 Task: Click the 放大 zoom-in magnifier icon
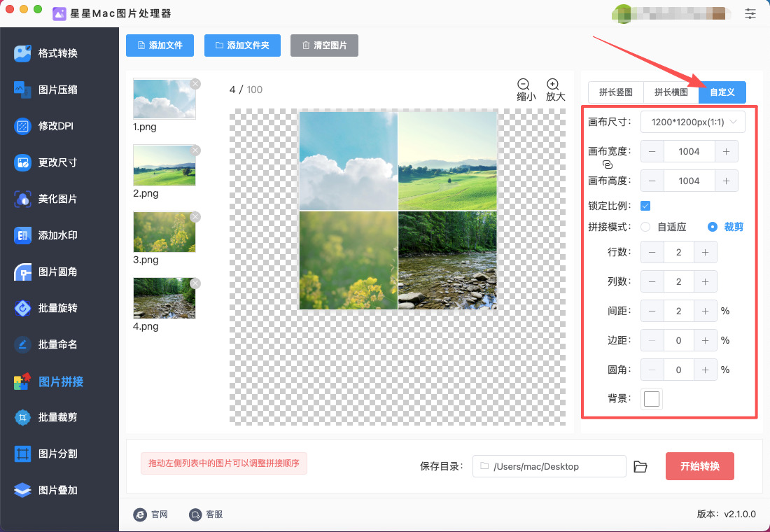pyautogui.click(x=553, y=84)
